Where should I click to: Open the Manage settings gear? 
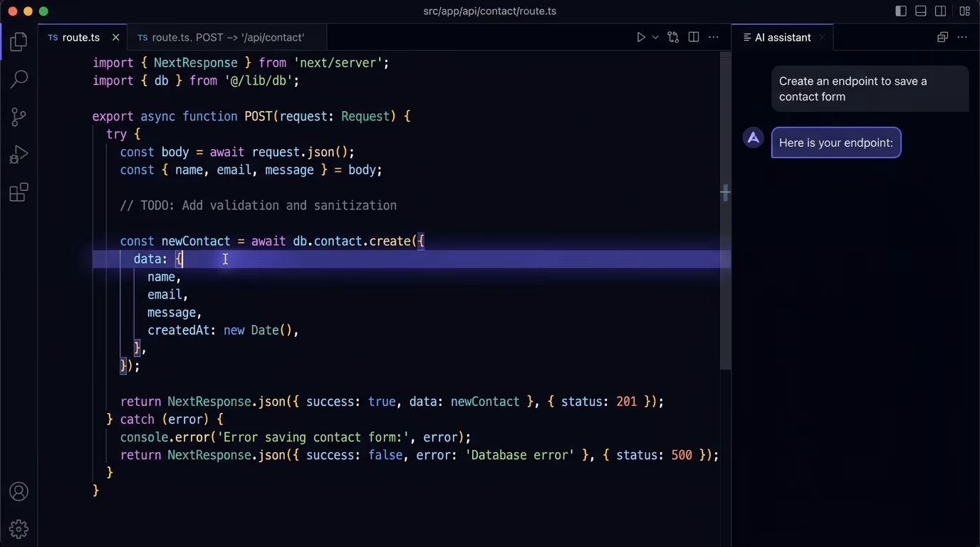19,528
